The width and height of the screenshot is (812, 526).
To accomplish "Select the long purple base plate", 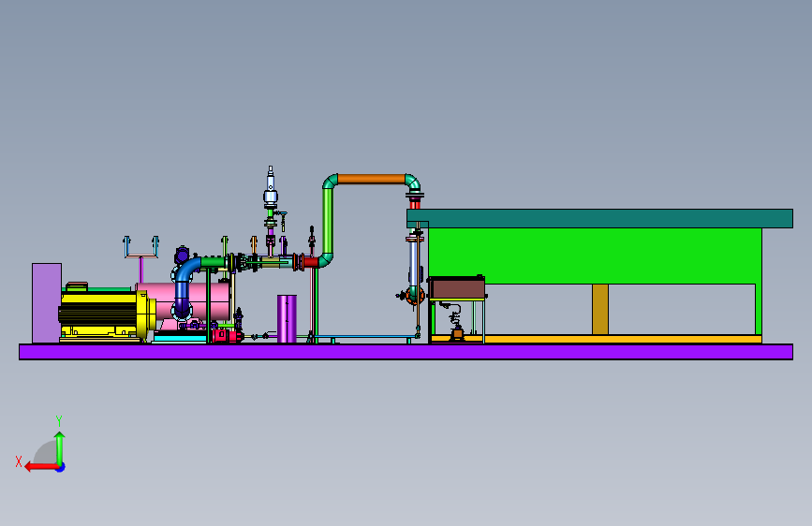I will (406, 352).
